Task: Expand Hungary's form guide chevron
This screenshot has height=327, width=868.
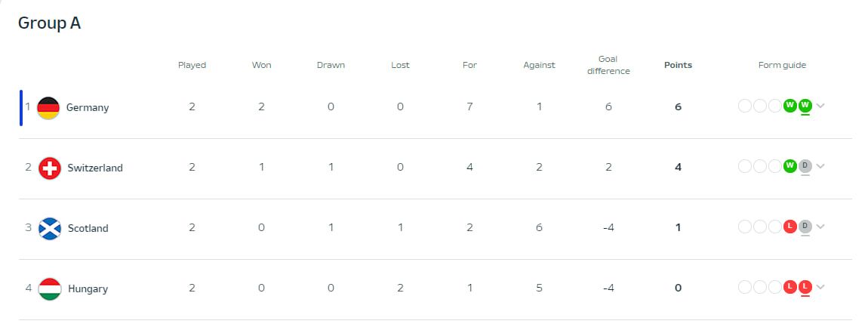Action: 820,287
